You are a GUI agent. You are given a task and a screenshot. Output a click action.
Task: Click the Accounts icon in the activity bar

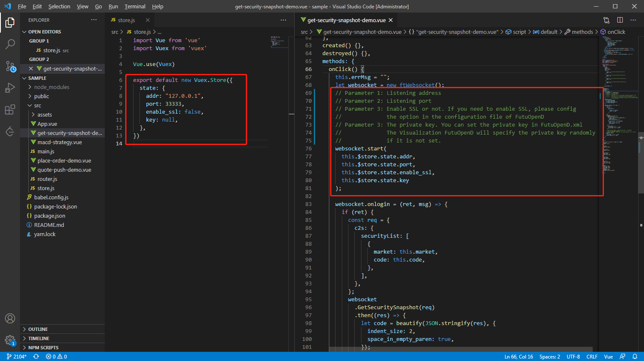tap(10, 318)
